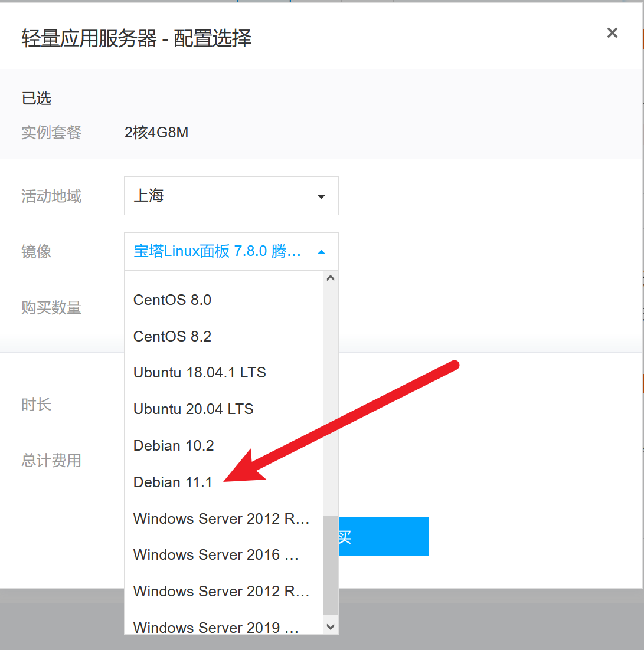The width and height of the screenshot is (644, 650).
Task: Click the 总计费用 label
Action: click(51, 461)
